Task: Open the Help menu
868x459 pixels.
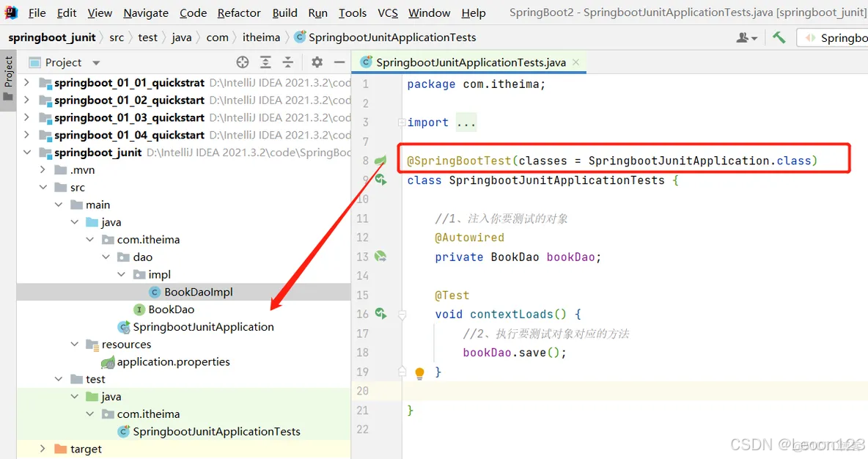Action: [474, 12]
